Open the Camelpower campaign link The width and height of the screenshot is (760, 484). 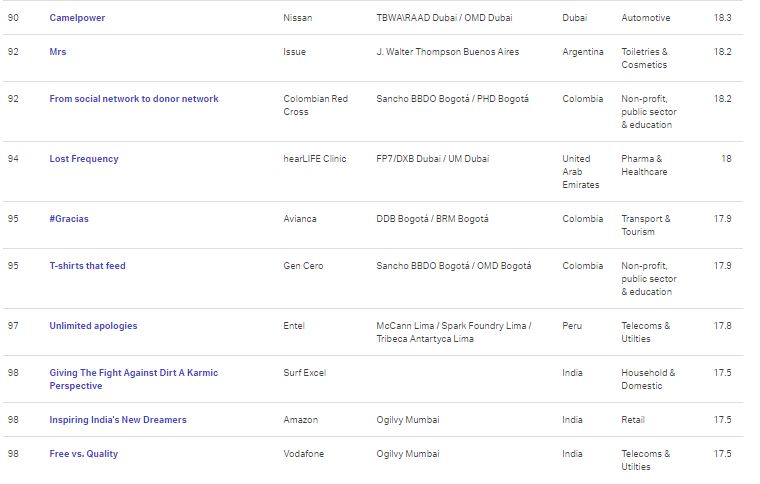[x=77, y=18]
